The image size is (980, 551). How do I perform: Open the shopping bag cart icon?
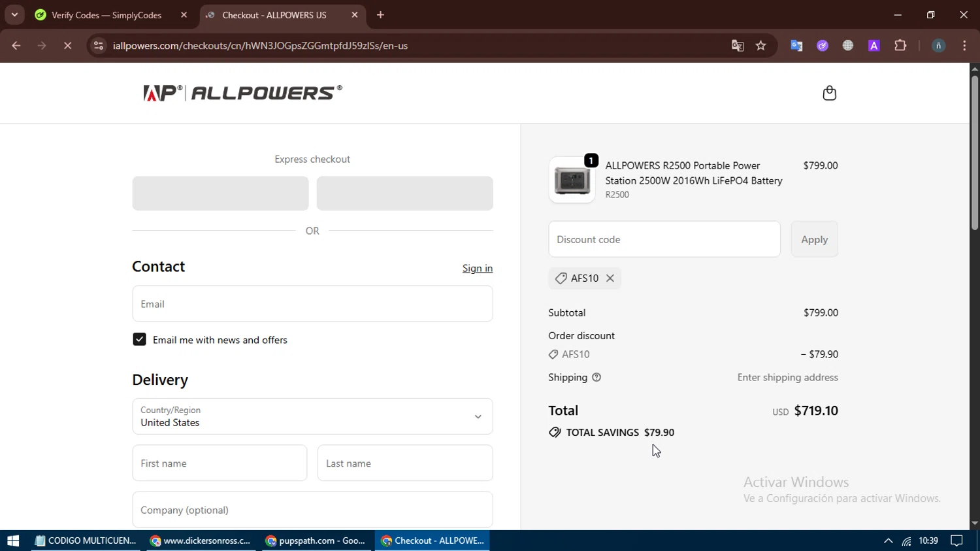(x=829, y=93)
